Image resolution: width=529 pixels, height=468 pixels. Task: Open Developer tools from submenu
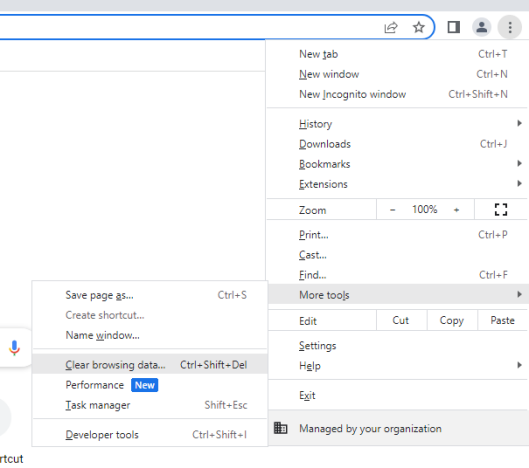pyautogui.click(x=150, y=435)
